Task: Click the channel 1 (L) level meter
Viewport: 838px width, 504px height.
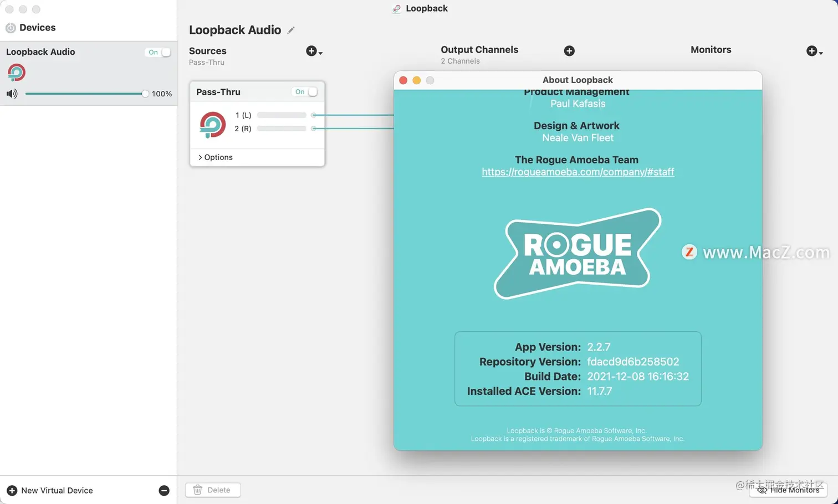Action: [x=282, y=115]
